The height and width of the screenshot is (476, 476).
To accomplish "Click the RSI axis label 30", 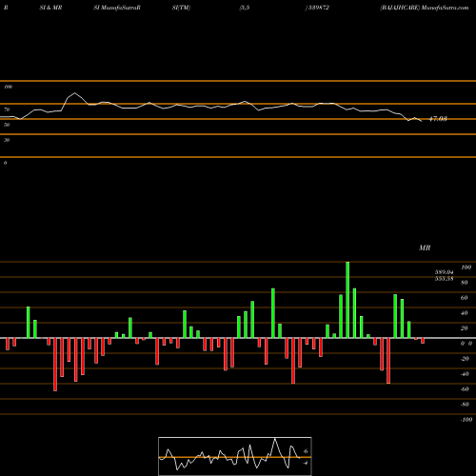I will click(x=7, y=140).
